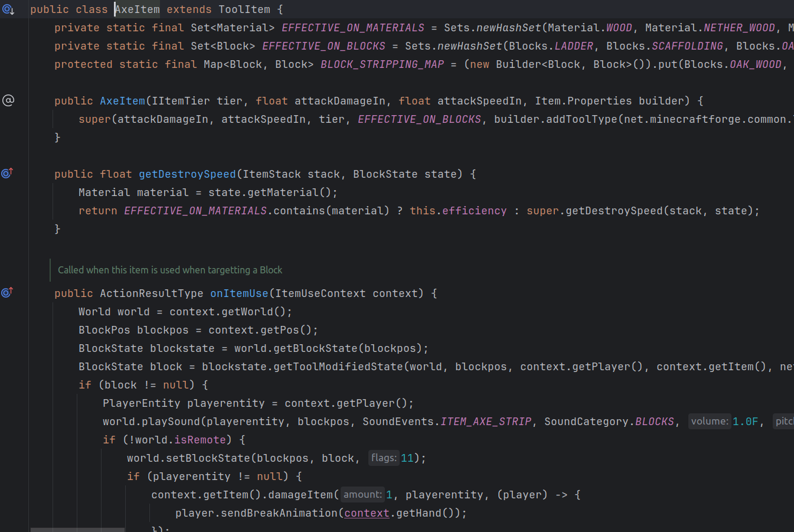The height and width of the screenshot is (532, 794).
Task: Click the underlined 'context' in sendBreakAnimation call
Action: click(367, 513)
